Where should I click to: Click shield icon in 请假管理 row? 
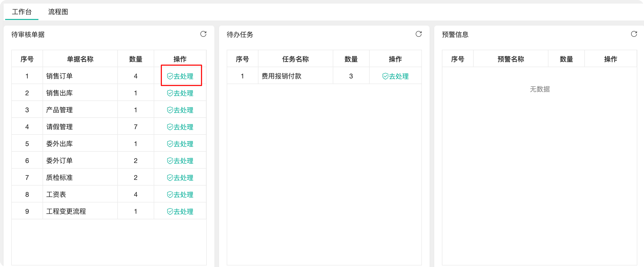(x=170, y=127)
